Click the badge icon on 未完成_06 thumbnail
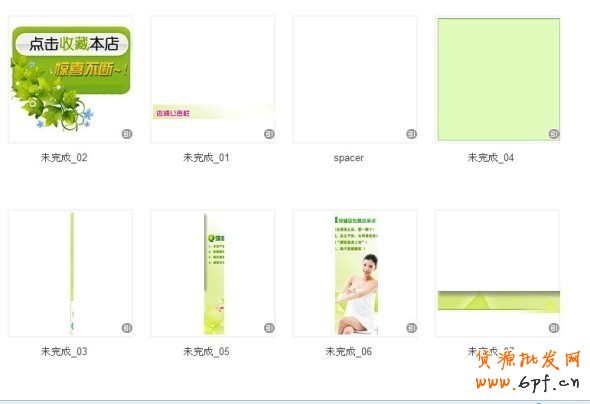 click(411, 328)
